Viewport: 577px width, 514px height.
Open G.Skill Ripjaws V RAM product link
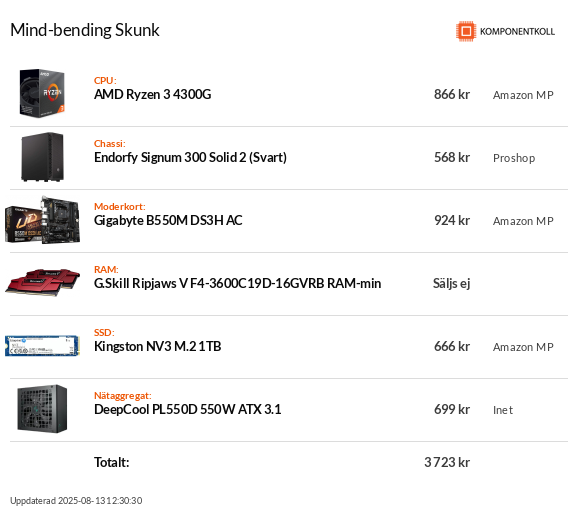(237, 283)
